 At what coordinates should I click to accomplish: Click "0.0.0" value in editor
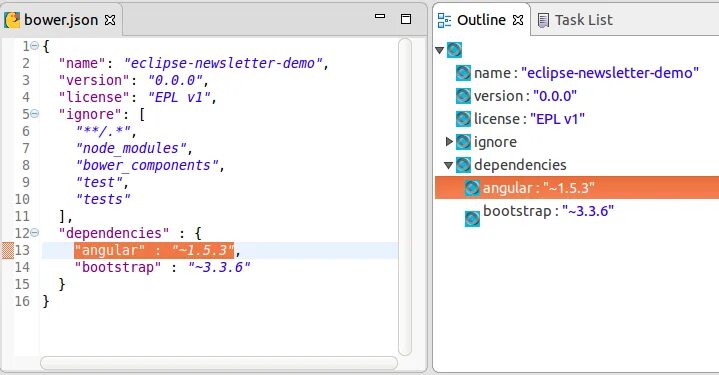tap(176, 80)
